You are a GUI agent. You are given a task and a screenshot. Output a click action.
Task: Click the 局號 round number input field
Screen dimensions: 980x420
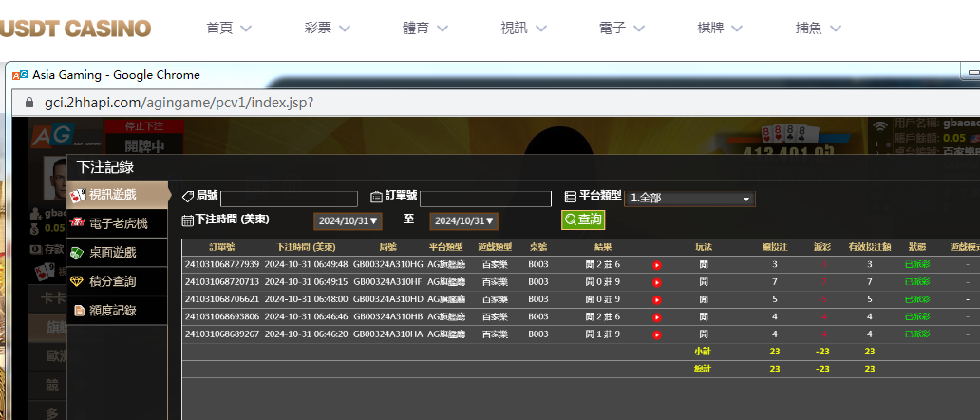pyautogui.click(x=289, y=199)
